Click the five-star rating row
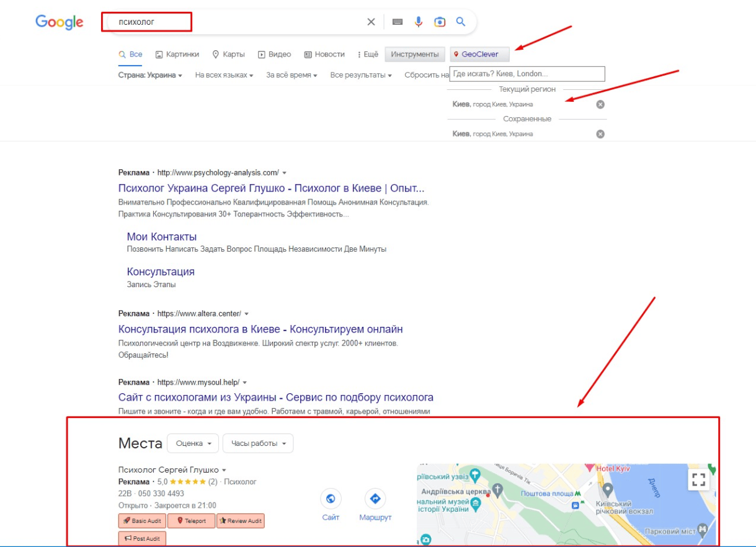 click(x=187, y=482)
